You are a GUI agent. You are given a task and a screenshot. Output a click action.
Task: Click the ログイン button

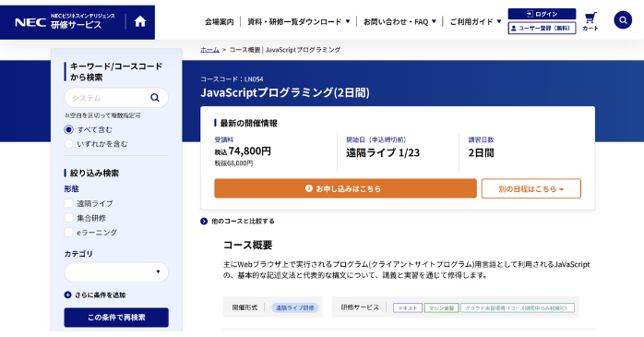tap(542, 14)
